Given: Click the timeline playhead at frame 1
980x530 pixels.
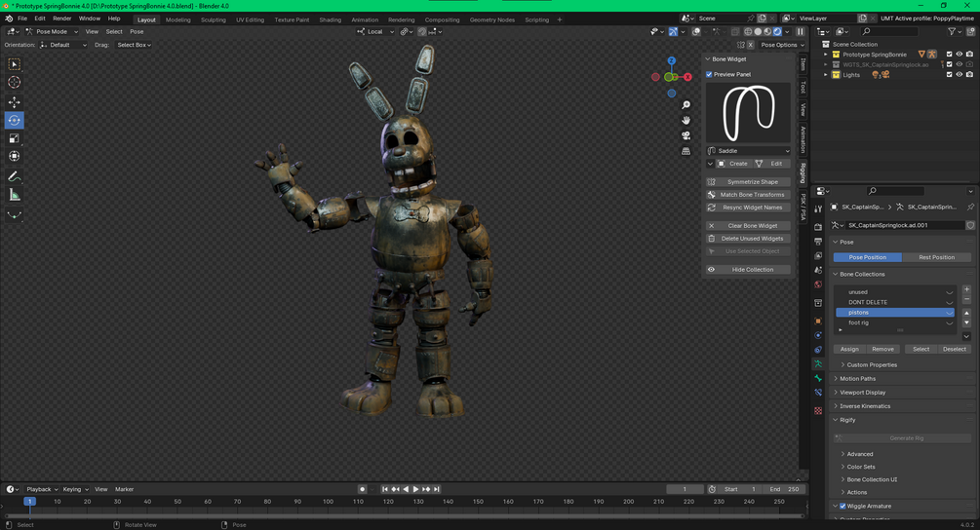Looking at the screenshot, I should pos(29,502).
